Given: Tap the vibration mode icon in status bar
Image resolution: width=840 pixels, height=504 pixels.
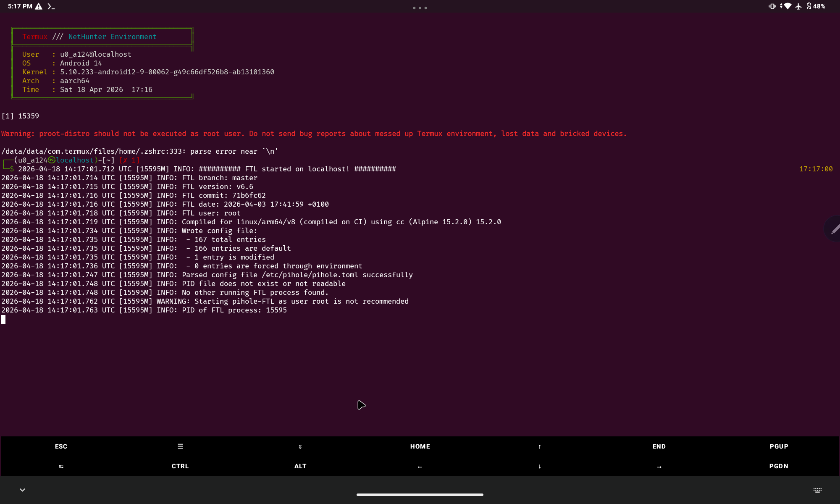Looking at the screenshot, I should point(772,6).
